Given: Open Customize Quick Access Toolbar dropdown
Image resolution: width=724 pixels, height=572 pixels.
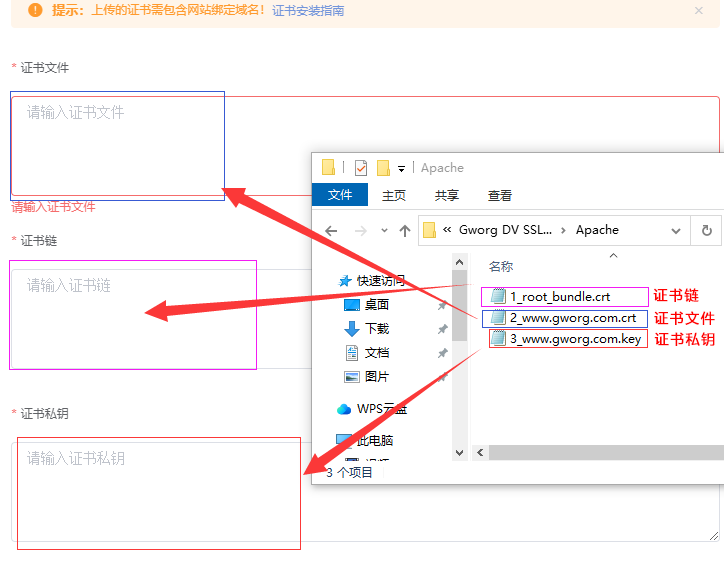Looking at the screenshot, I should point(402,169).
